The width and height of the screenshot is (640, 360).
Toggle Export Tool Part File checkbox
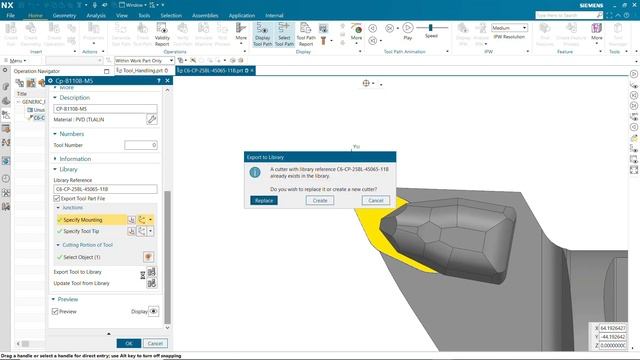click(x=56, y=198)
